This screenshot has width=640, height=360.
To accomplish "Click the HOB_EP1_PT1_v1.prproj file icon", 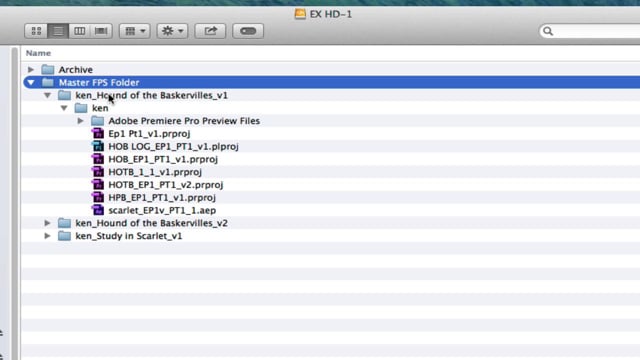I will [x=98, y=159].
